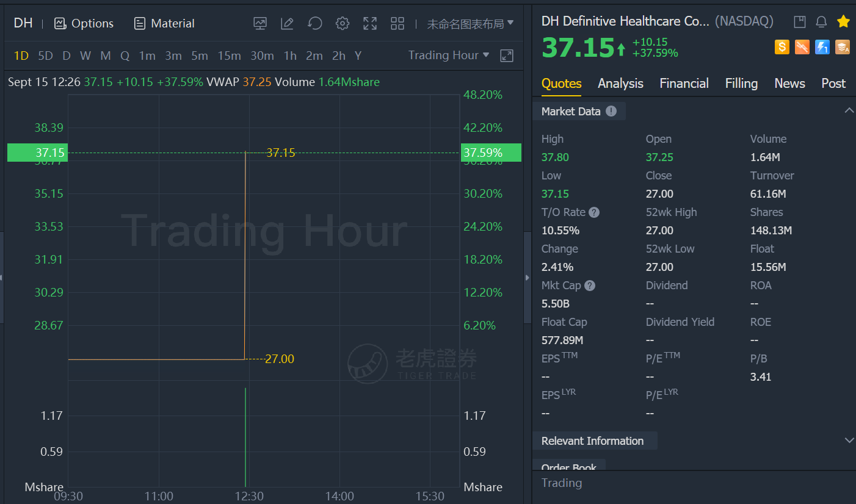Click the green 37.59% axis price tag
Viewport: 856px width, 504px height.
(491, 153)
